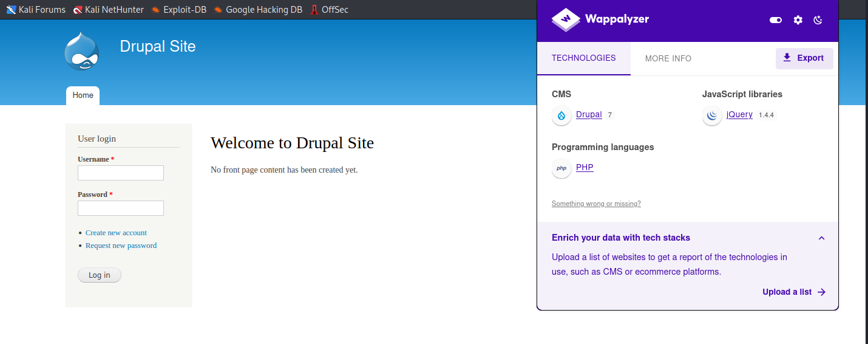
Task: Click Request new password link
Action: 121,246
